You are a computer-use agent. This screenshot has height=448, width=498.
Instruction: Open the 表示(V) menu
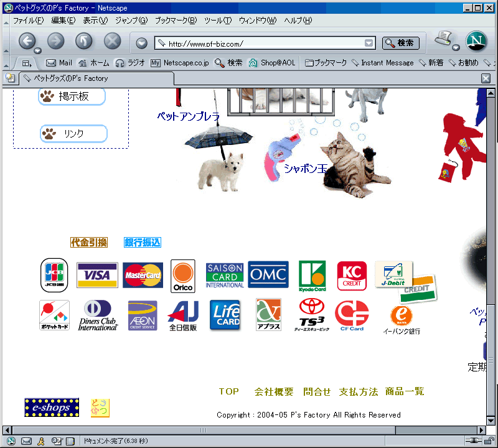coord(95,21)
